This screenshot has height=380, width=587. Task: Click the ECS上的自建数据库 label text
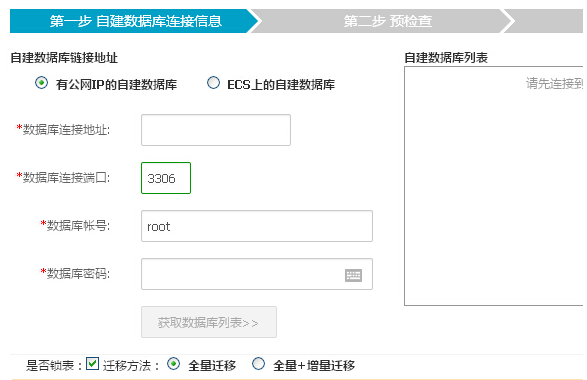[281, 85]
